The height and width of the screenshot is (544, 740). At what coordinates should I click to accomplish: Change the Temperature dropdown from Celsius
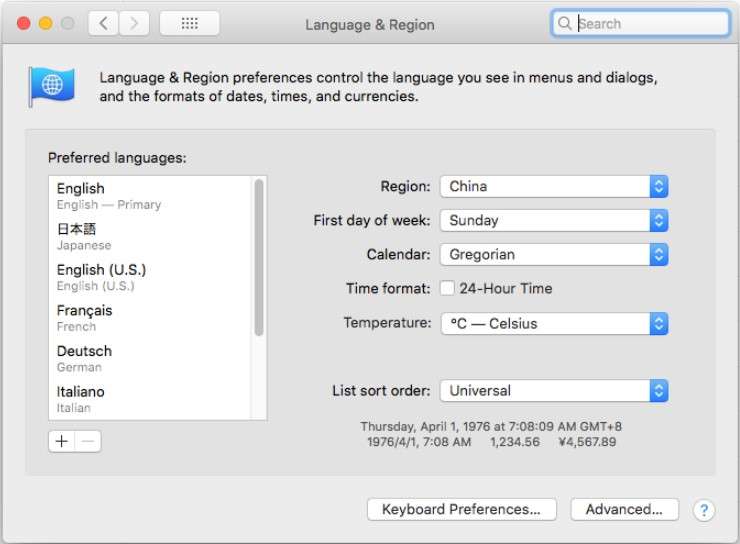point(554,324)
